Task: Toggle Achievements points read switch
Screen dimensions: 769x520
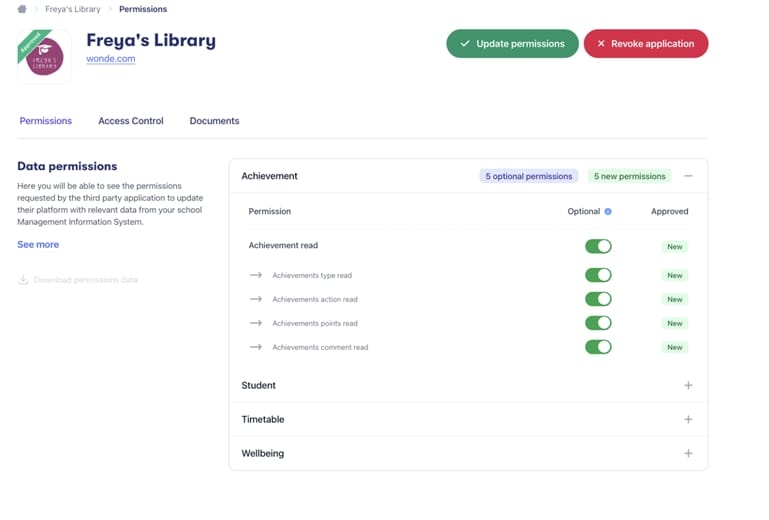Action: (598, 323)
